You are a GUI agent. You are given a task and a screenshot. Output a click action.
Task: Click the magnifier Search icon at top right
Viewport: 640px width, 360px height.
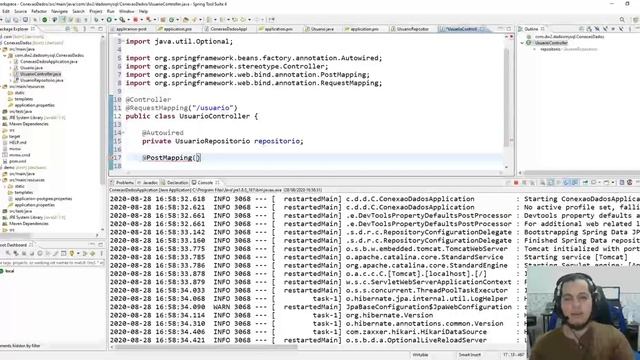(x=622, y=20)
